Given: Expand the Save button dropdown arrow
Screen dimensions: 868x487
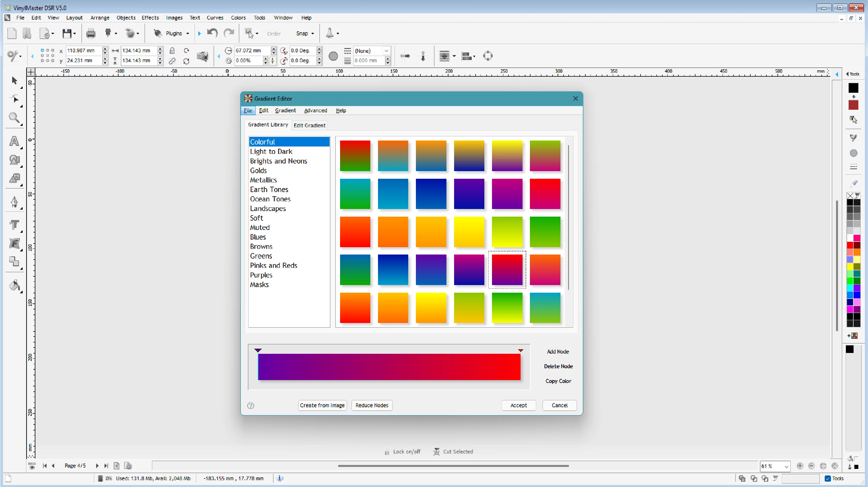Looking at the screenshot, I should pyautogui.click(x=74, y=33).
